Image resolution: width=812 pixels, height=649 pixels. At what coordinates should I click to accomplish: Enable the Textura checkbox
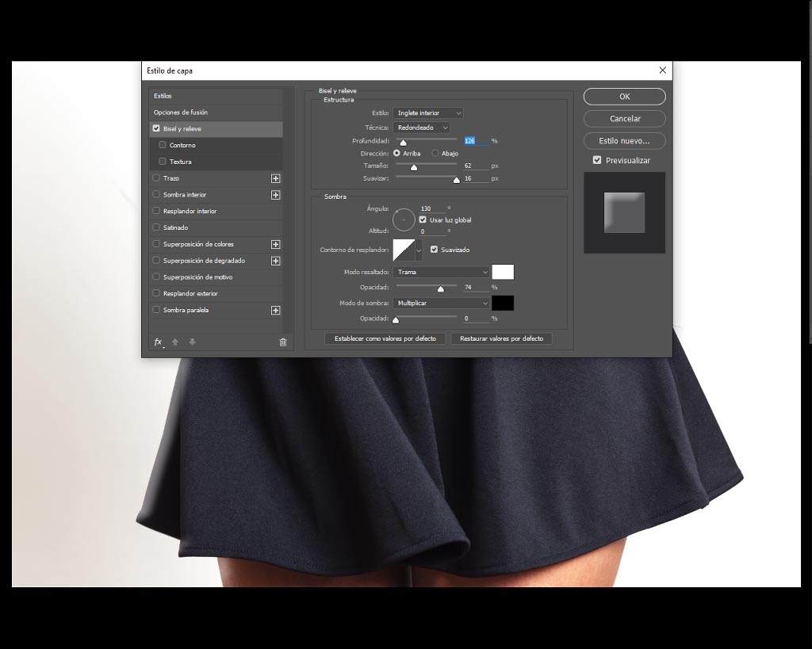click(x=163, y=162)
